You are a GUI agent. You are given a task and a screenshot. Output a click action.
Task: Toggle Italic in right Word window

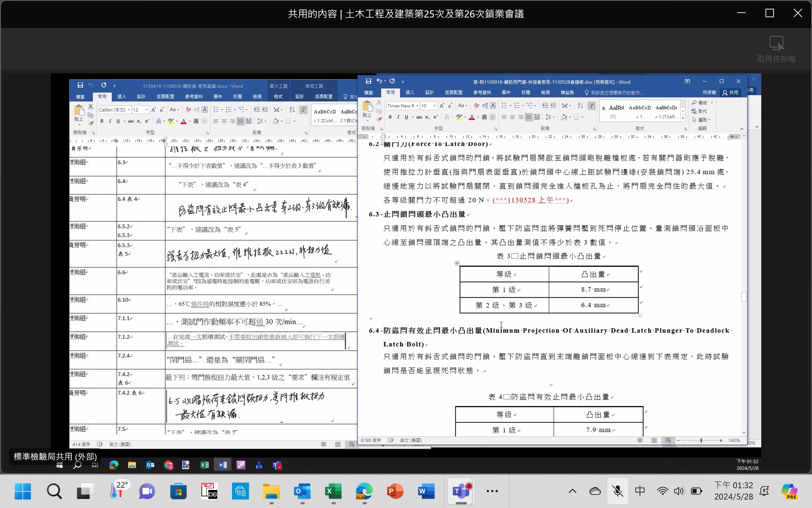tap(398, 117)
